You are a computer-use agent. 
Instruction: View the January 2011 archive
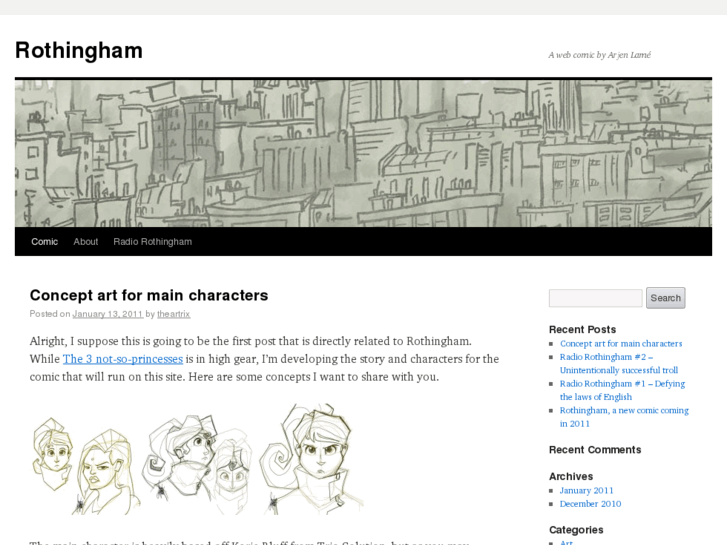587,490
